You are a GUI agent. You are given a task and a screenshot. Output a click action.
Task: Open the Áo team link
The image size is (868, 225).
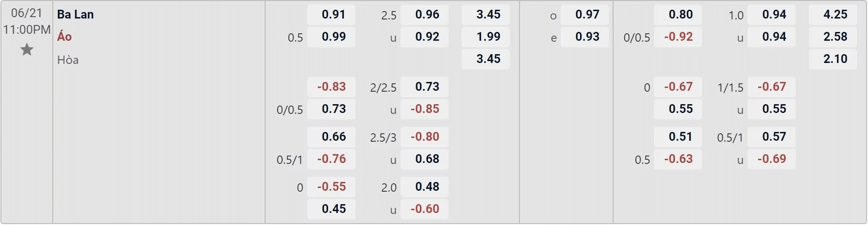64,37
